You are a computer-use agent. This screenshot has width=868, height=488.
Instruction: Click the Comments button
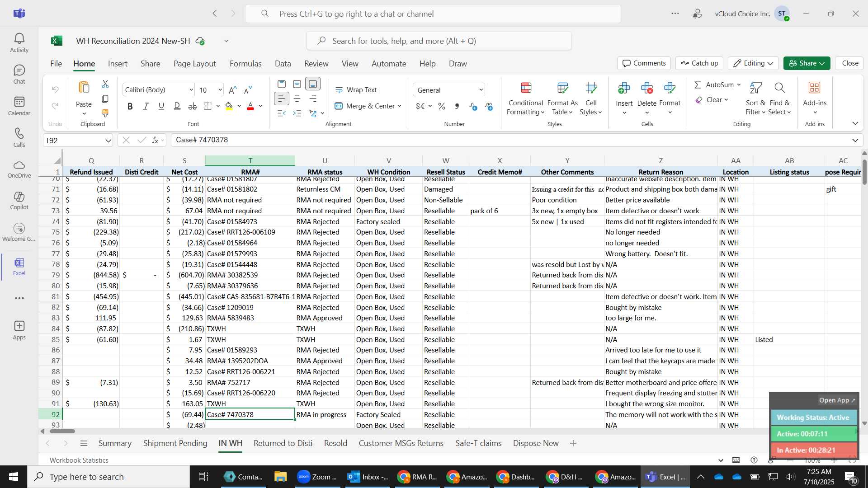pyautogui.click(x=644, y=63)
